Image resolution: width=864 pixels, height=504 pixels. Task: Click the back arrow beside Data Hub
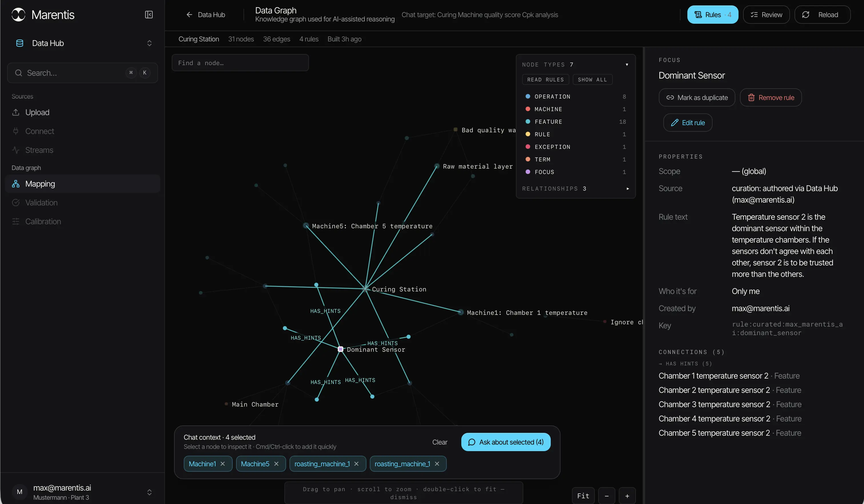(189, 15)
